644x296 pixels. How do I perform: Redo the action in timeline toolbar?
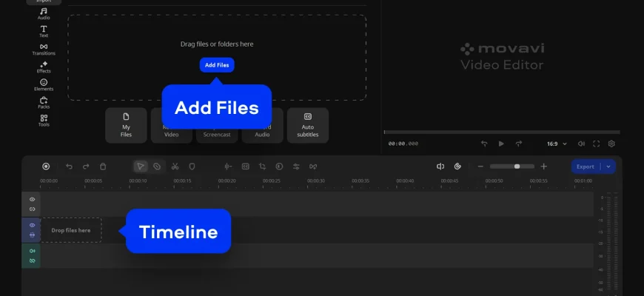86,166
